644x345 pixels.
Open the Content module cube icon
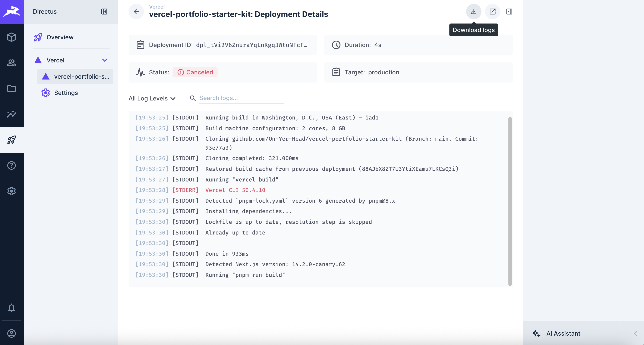(12, 37)
